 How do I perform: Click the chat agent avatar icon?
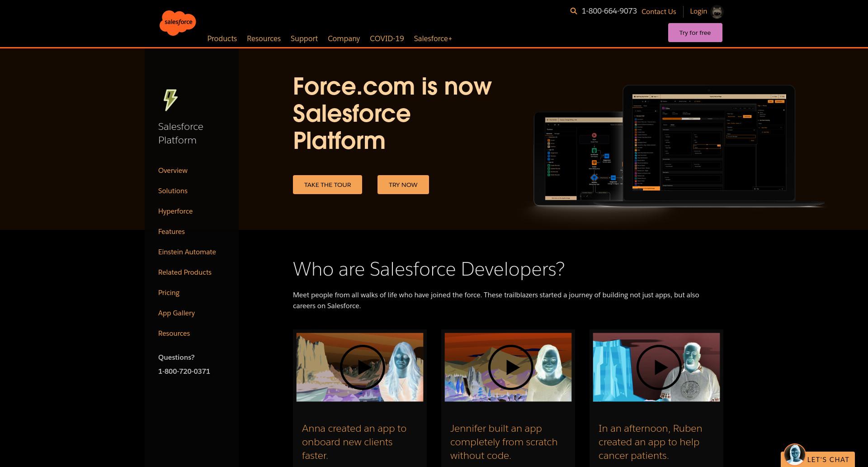click(794, 454)
